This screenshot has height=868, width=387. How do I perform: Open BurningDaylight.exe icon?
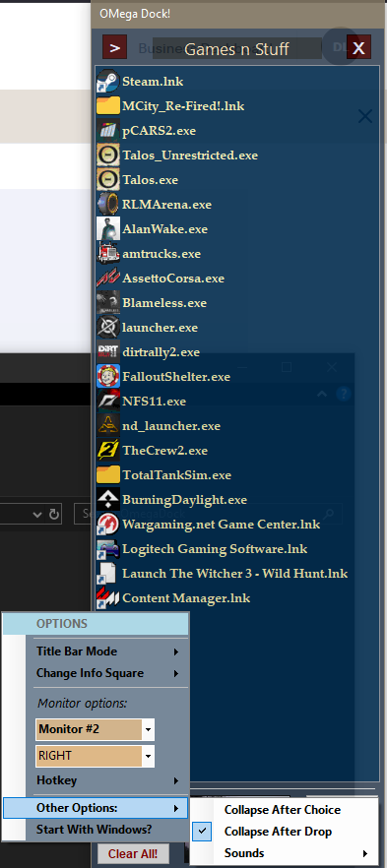click(108, 499)
